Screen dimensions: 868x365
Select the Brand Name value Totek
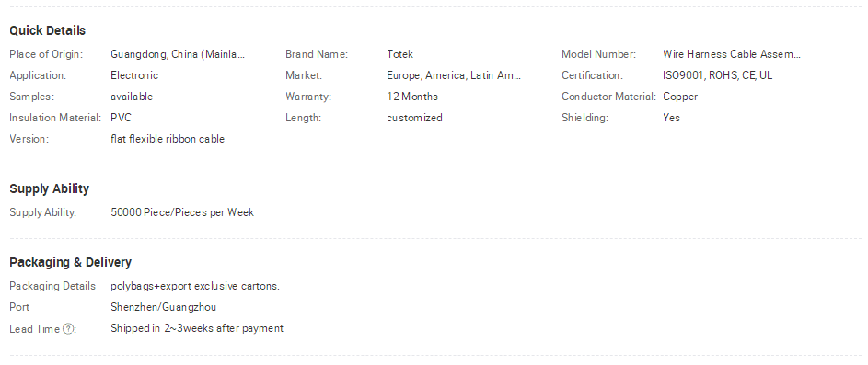[x=400, y=54]
